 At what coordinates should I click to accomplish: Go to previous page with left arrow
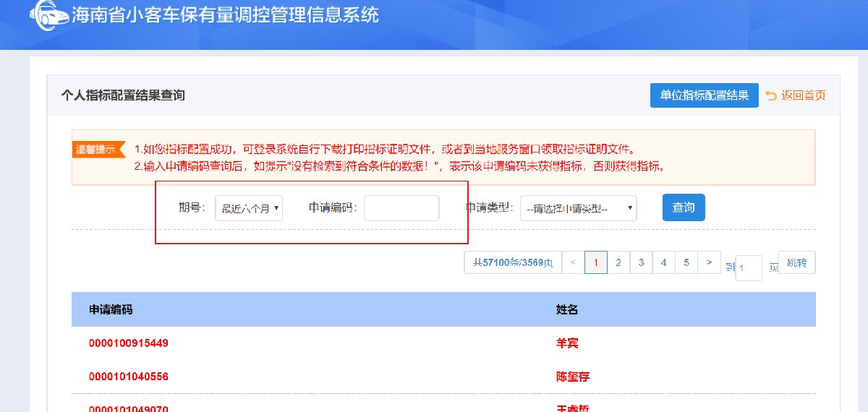(x=573, y=262)
